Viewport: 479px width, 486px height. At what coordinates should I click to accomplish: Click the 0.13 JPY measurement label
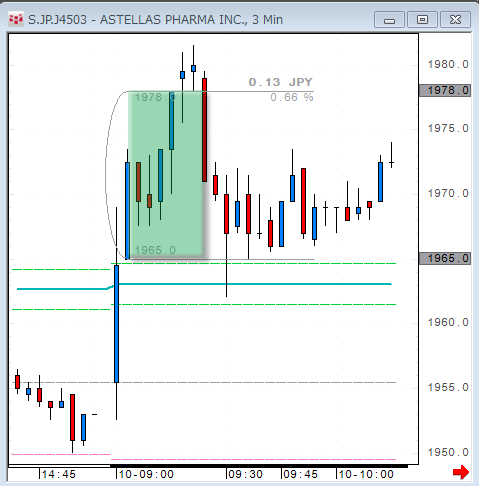click(280, 82)
